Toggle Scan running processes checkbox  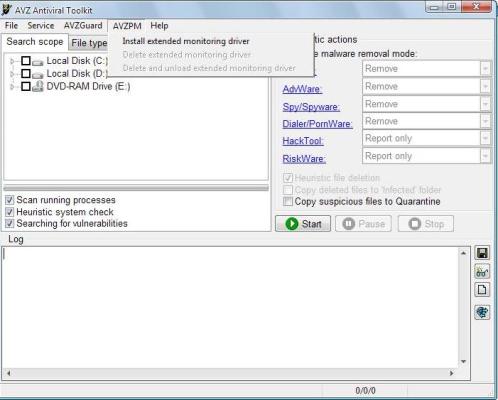point(9,200)
